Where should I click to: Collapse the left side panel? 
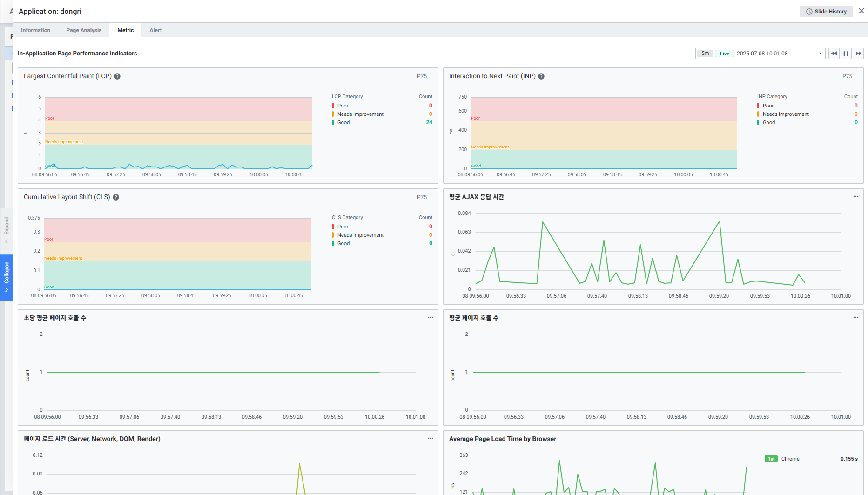coord(7,278)
